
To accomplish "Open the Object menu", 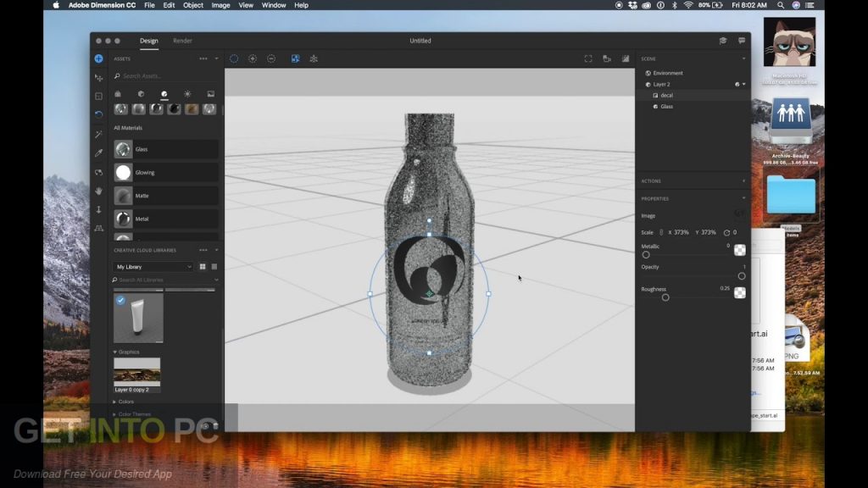I will [193, 5].
